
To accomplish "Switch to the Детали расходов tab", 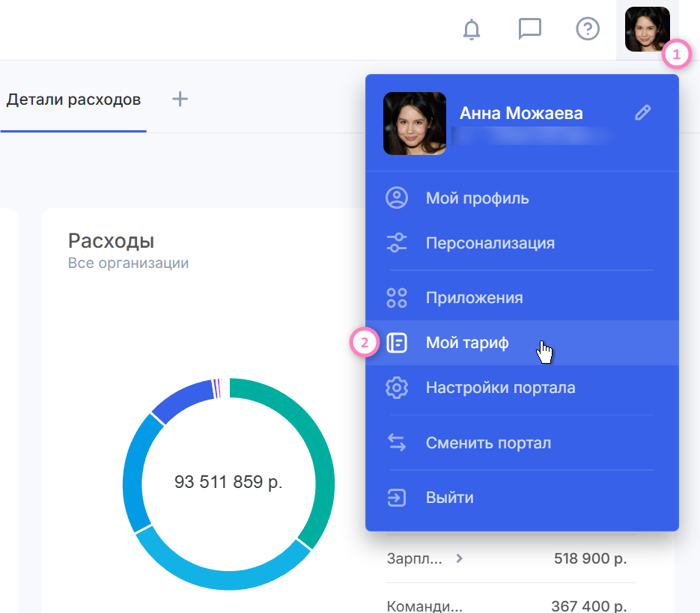I will [x=73, y=100].
